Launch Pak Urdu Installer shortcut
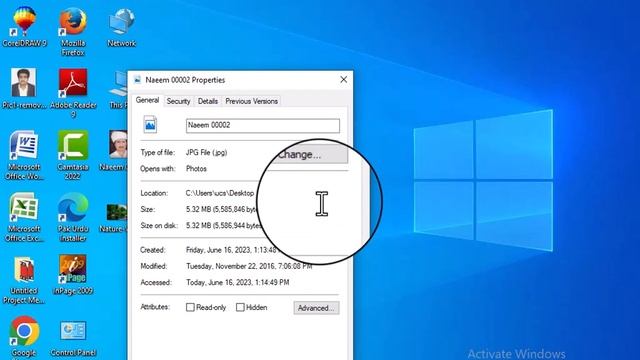The height and width of the screenshot is (360, 640). click(x=73, y=216)
